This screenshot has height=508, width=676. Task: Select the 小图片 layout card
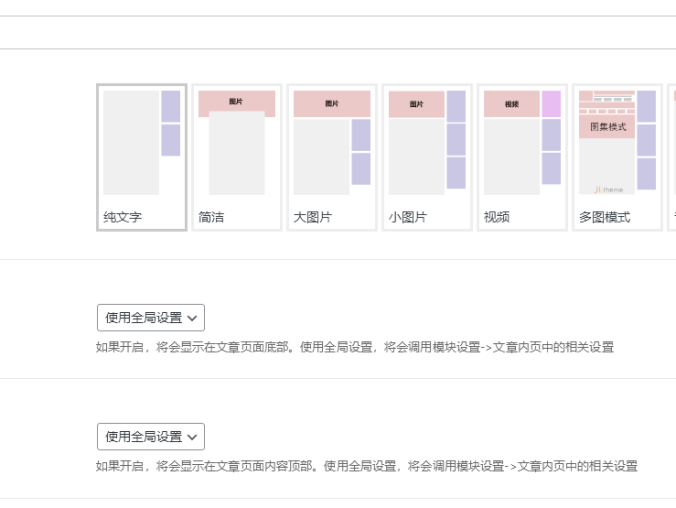pyautogui.click(x=427, y=157)
